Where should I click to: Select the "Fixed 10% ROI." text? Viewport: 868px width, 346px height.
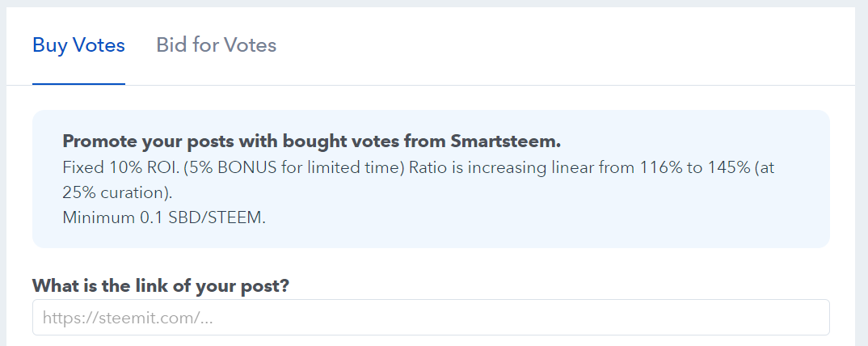tap(108, 168)
